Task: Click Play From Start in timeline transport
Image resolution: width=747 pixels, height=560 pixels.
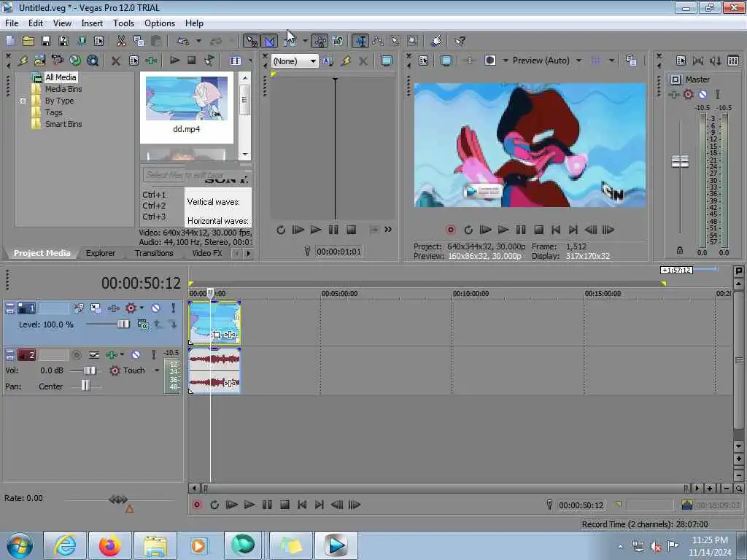Action: [x=231, y=505]
